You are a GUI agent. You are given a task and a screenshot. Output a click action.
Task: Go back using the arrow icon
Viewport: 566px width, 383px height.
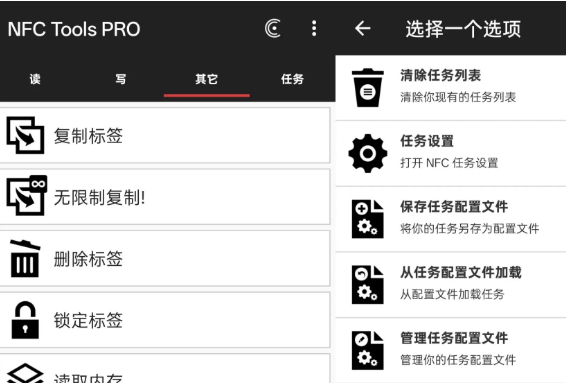click(362, 29)
